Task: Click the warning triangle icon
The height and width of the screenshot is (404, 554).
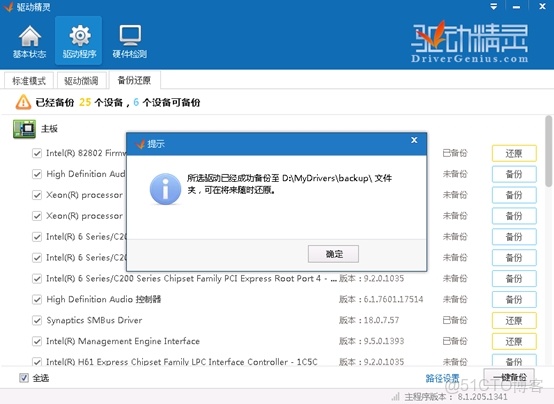Action: point(23,102)
